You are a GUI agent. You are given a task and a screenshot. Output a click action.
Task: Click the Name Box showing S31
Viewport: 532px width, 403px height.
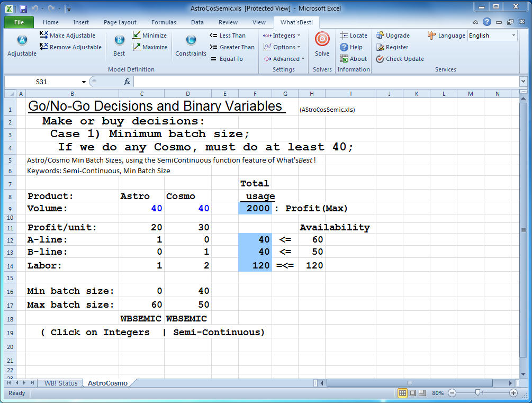click(42, 82)
